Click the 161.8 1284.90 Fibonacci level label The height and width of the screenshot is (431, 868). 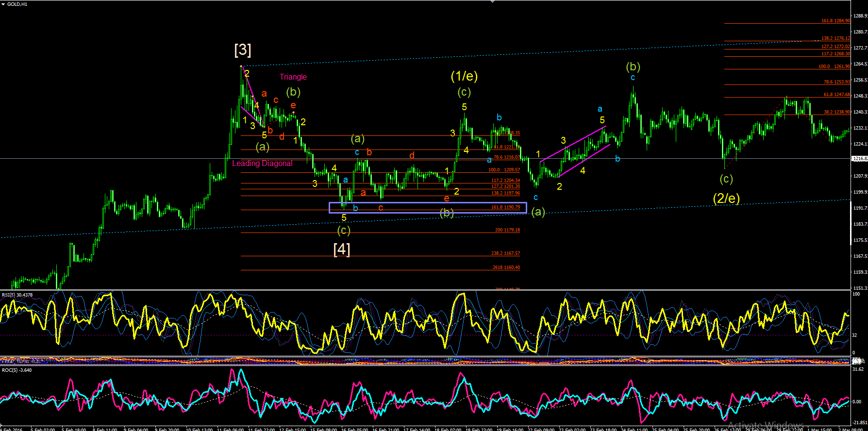coord(835,21)
